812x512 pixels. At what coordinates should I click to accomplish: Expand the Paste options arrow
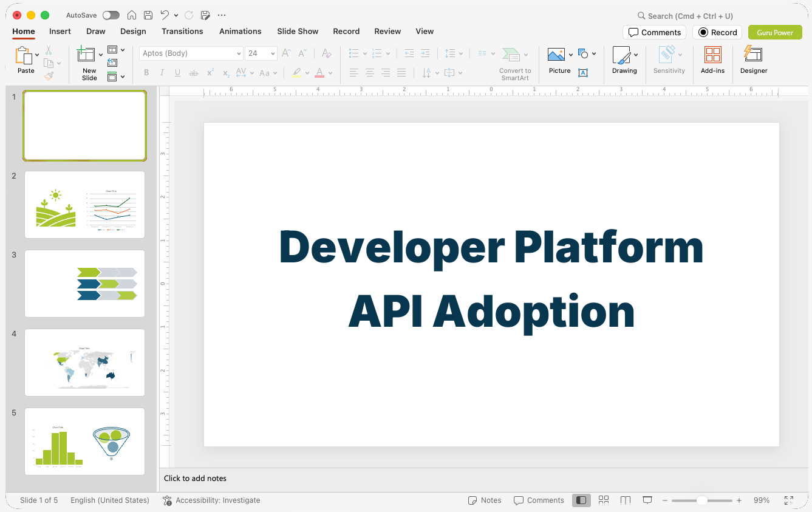(38, 55)
